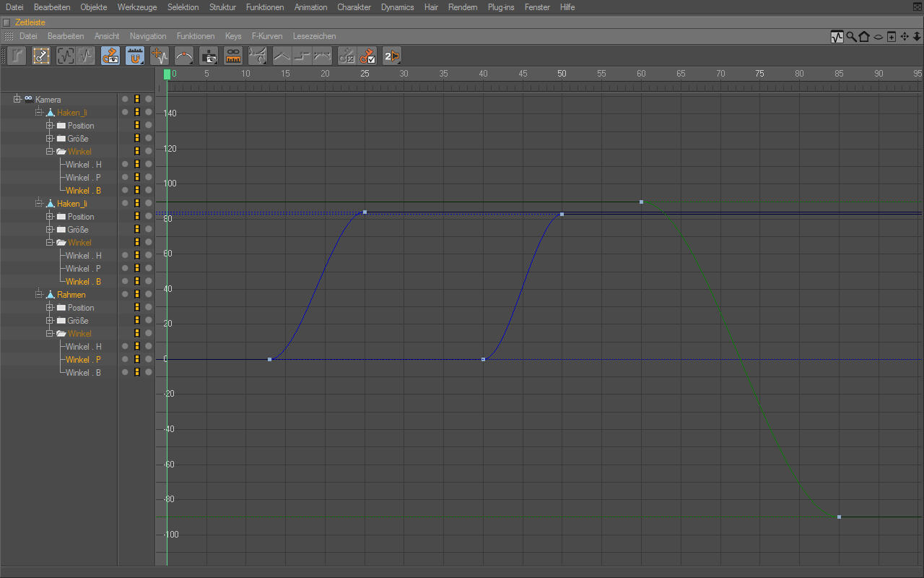924x578 pixels.
Task: Click the key-with-crossed-box toolbar icon
Action: [x=347, y=56]
